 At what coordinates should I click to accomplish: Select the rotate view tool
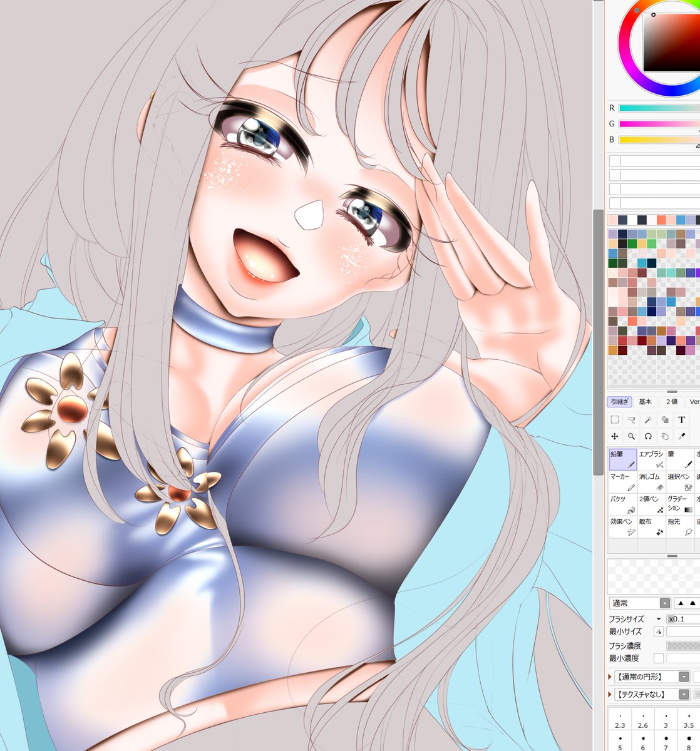tap(649, 436)
